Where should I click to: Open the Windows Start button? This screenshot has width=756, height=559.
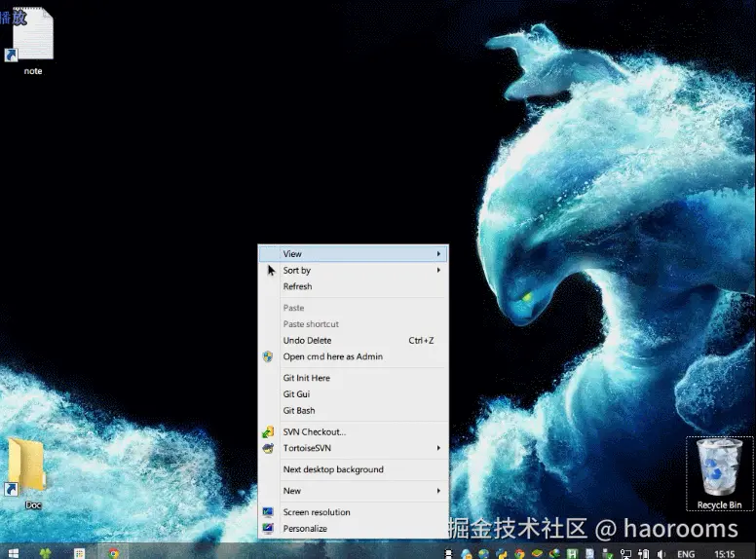pos(13,553)
